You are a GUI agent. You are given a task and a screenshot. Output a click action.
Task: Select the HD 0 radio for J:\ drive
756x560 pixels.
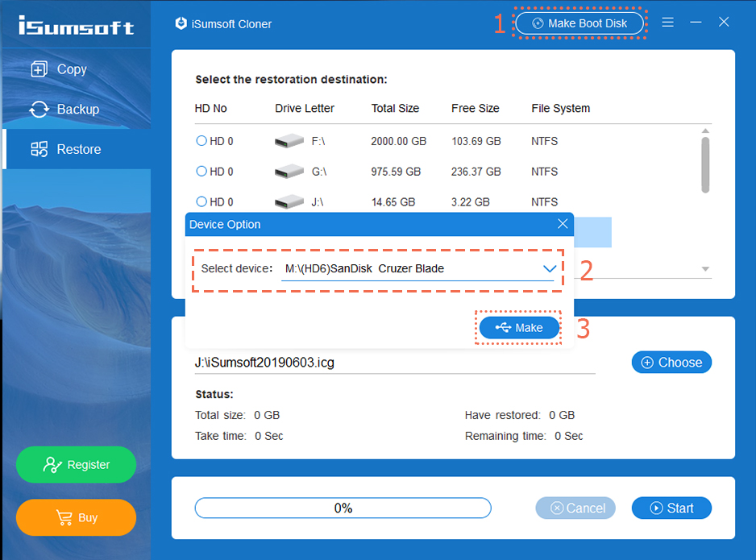(x=201, y=201)
